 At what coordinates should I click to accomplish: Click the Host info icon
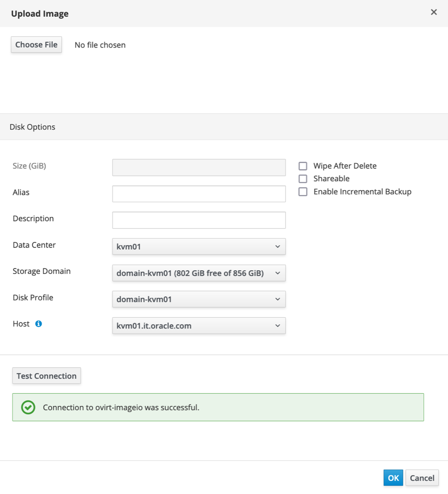pyautogui.click(x=39, y=324)
